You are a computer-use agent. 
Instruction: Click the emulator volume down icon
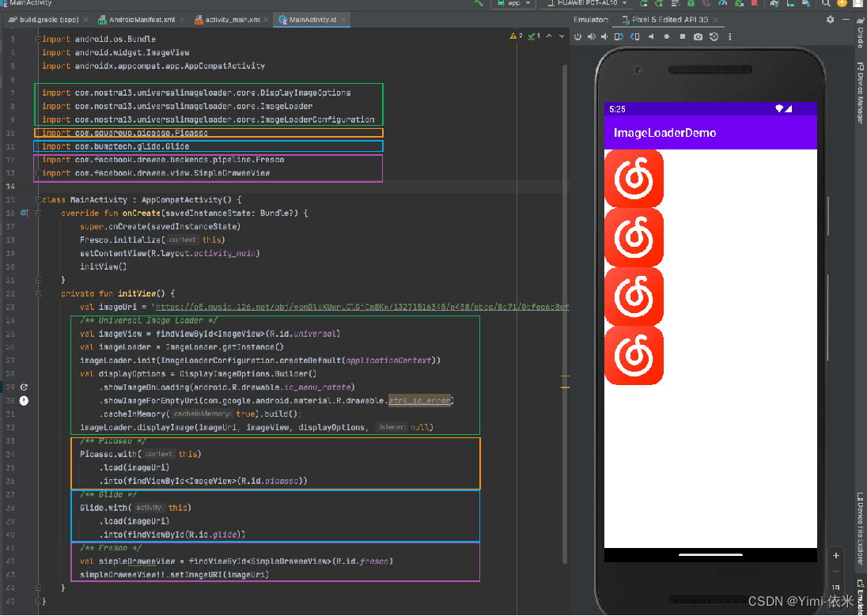click(604, 36)
